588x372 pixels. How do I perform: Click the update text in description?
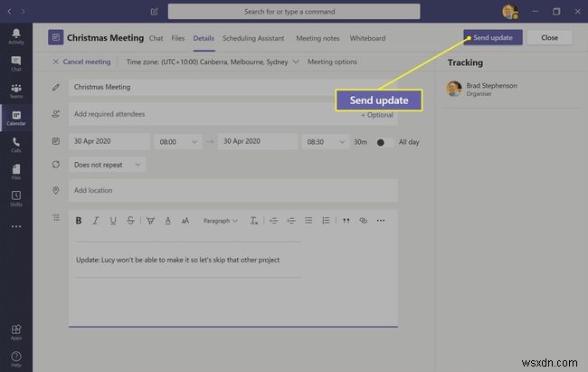[x=177, y=260]
